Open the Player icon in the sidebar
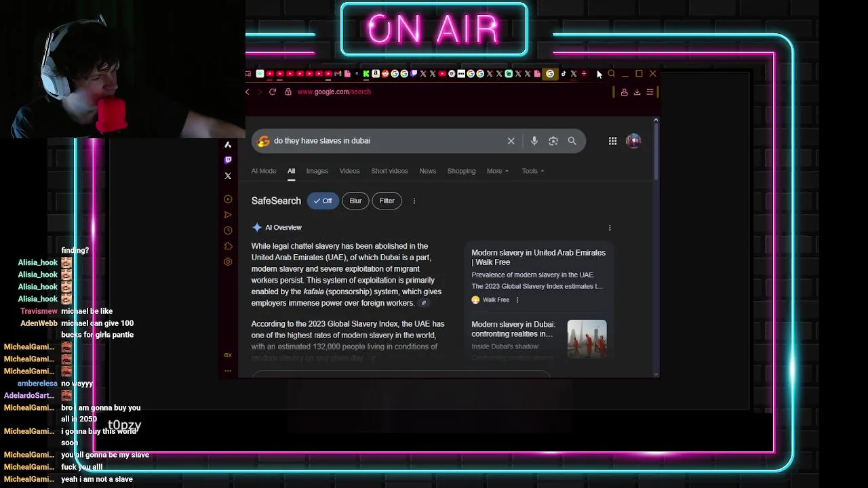The height and width of the screenshot is (488, 868). 228,199
